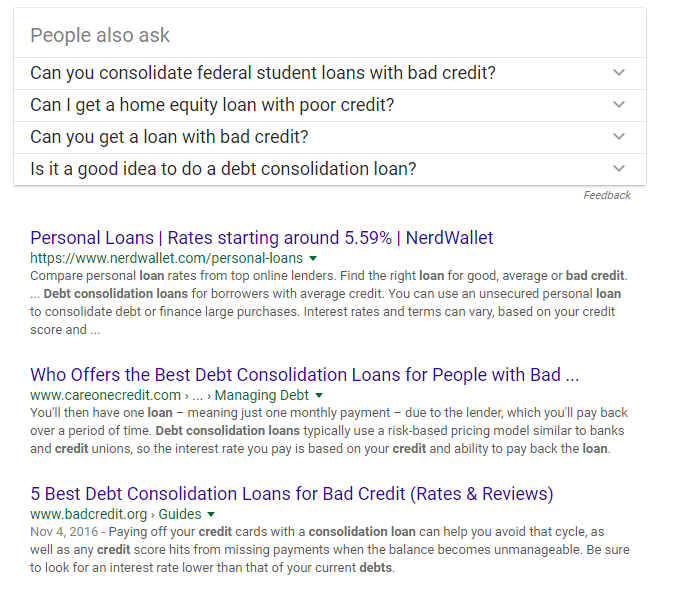Open the NerdWallet Personal Loans result title
Viewport: 691px width, 590px height.
coord(261,238)
